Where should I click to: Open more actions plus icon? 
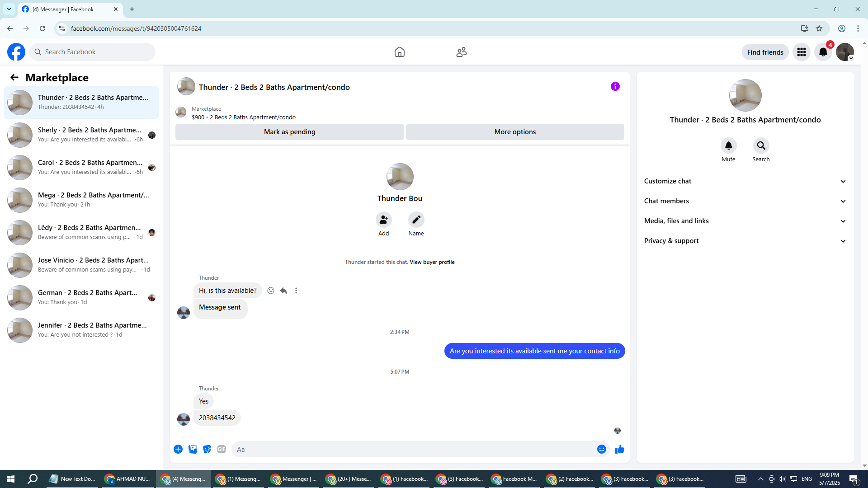(x=178, y=449)
